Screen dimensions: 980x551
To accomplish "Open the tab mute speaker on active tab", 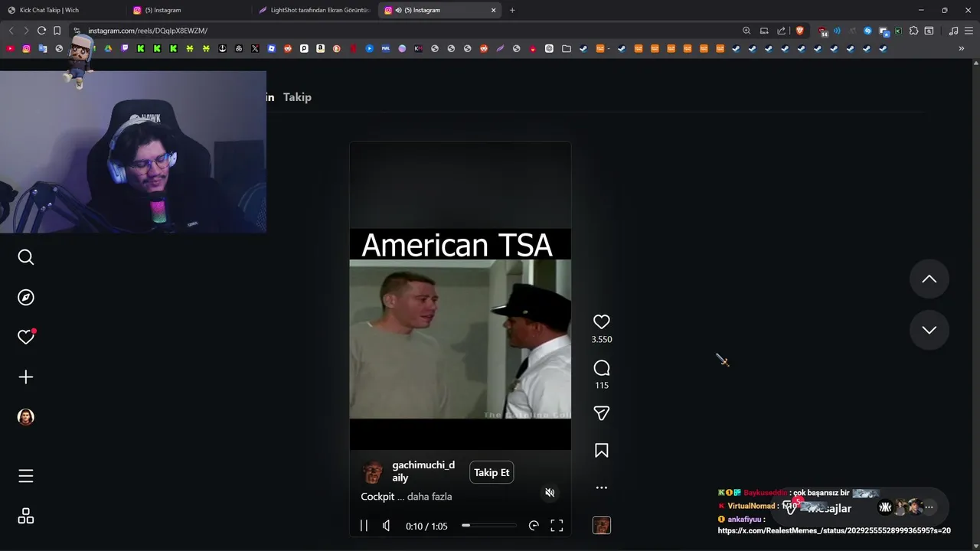I will [x=398, y=10].
